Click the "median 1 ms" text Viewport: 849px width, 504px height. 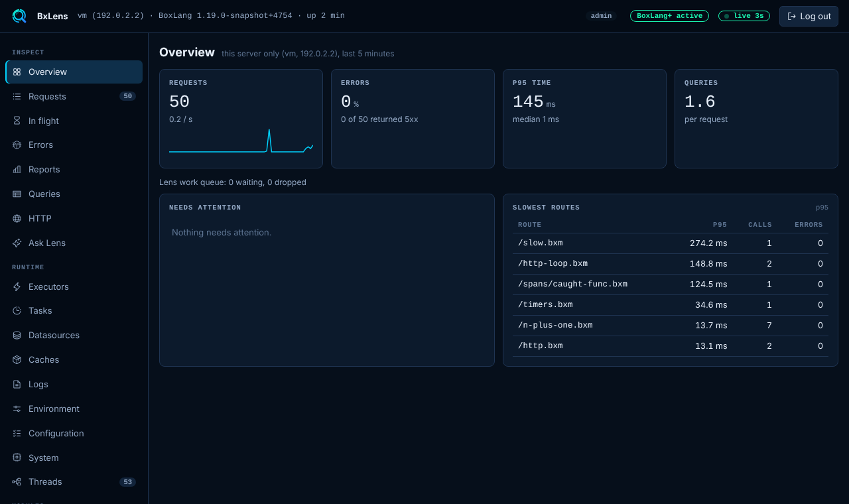pos(536,119)
